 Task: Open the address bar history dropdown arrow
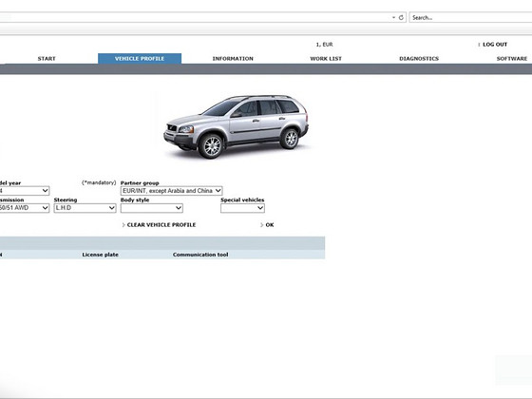pos(393,17)
